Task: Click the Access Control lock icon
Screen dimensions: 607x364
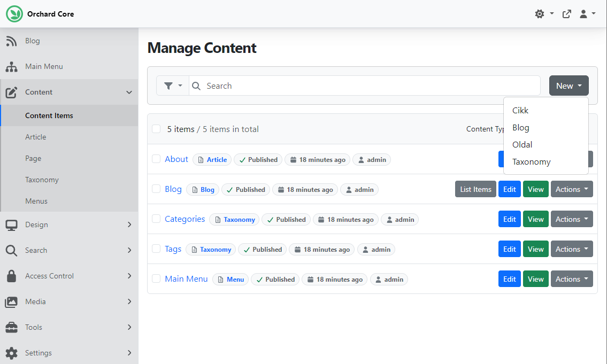Action: pyautogui.click(x=11, y=276)
